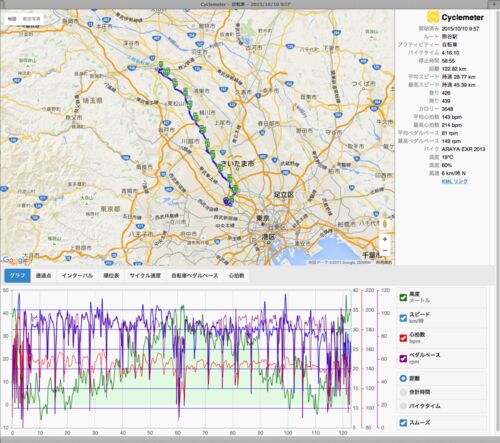Zoom in the map with plus button
This screenshot has width=500, height=443.
point(385,239)
